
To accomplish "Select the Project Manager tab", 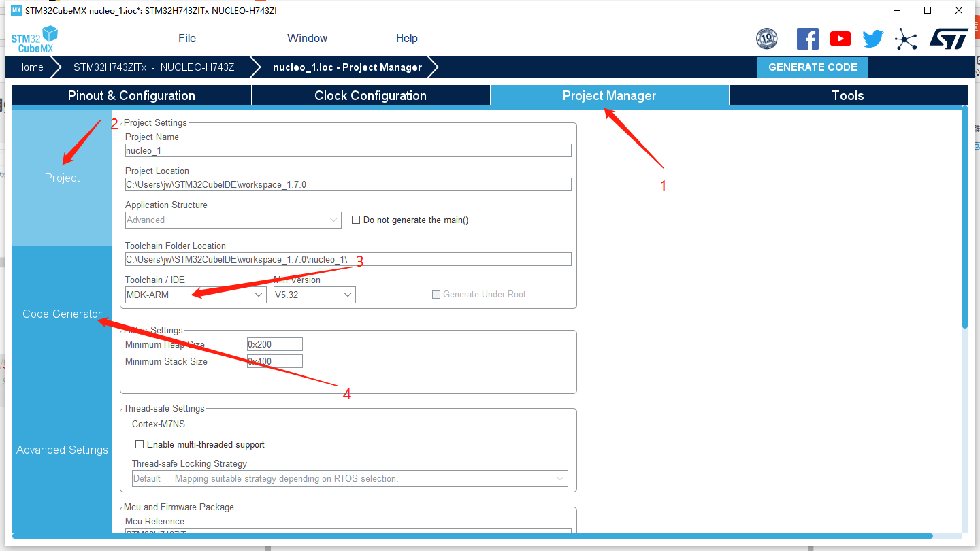I will 610,96.
